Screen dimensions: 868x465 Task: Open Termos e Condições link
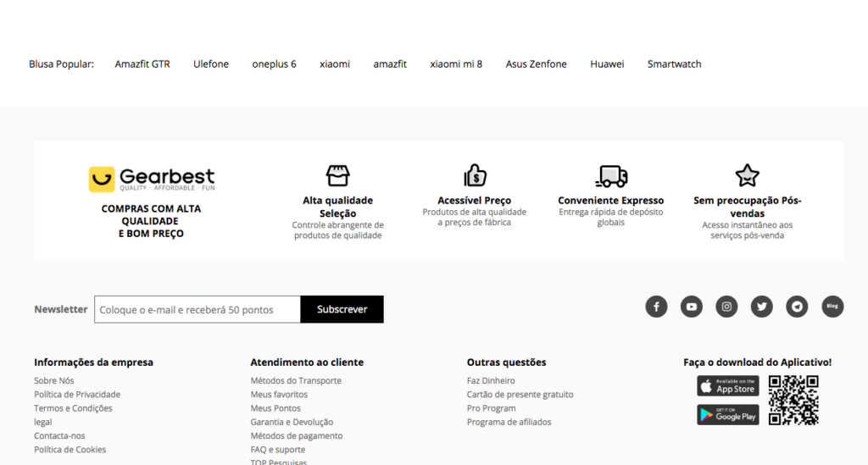[73, 408]
